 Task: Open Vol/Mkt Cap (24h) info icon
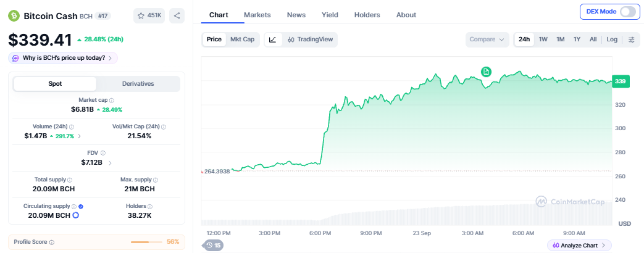click(x=164, y=127)
